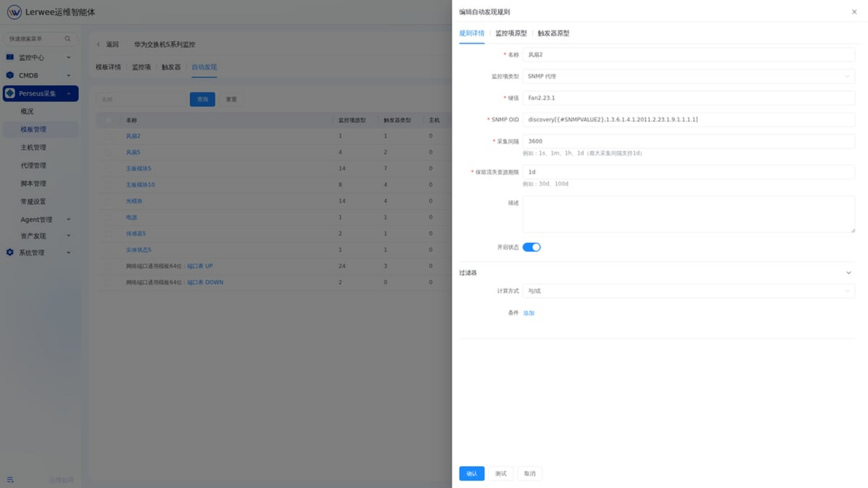The image size is (868, 488).
Task: Open 主板模块10 in the discovery table
Action: (x=140, y=185)
